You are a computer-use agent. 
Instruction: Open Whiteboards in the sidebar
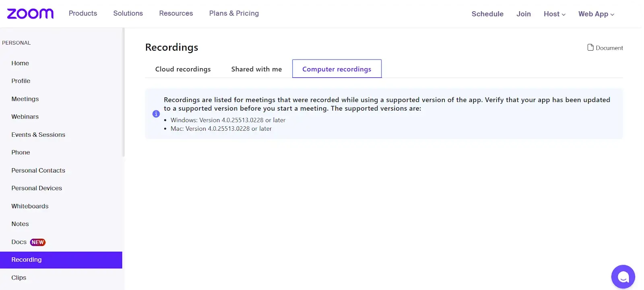[30, 206]
